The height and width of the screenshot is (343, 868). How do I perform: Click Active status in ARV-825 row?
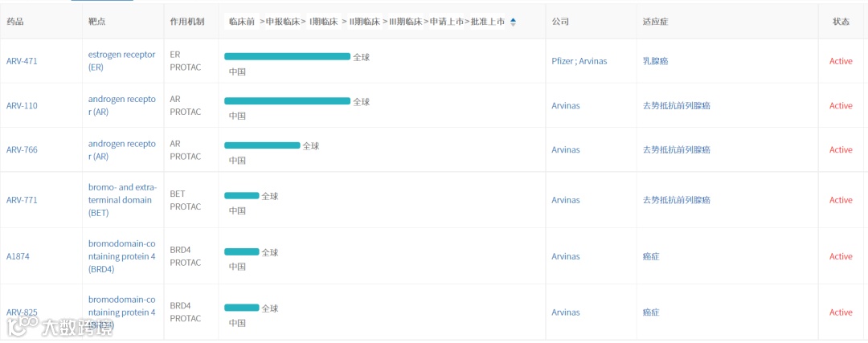tap(841, 312)
